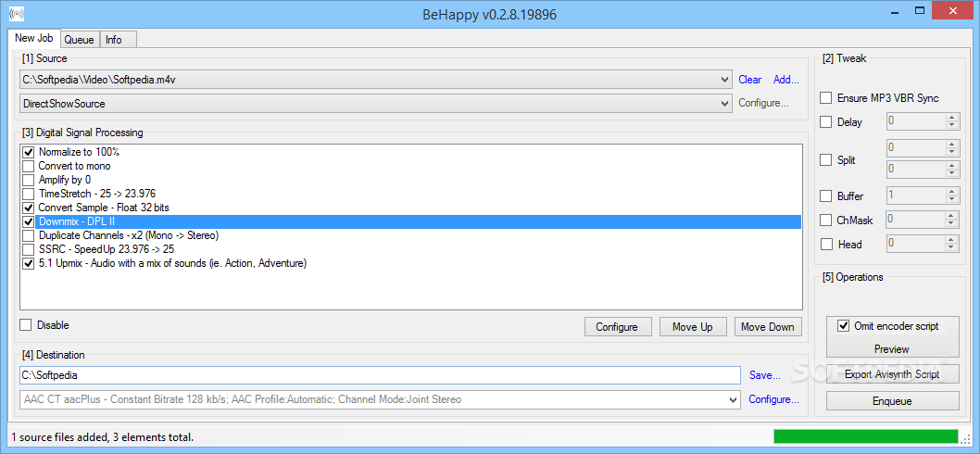Click the Buffer value stepper
The width and height of the screenshot is (980, 454).
point(952,195)
